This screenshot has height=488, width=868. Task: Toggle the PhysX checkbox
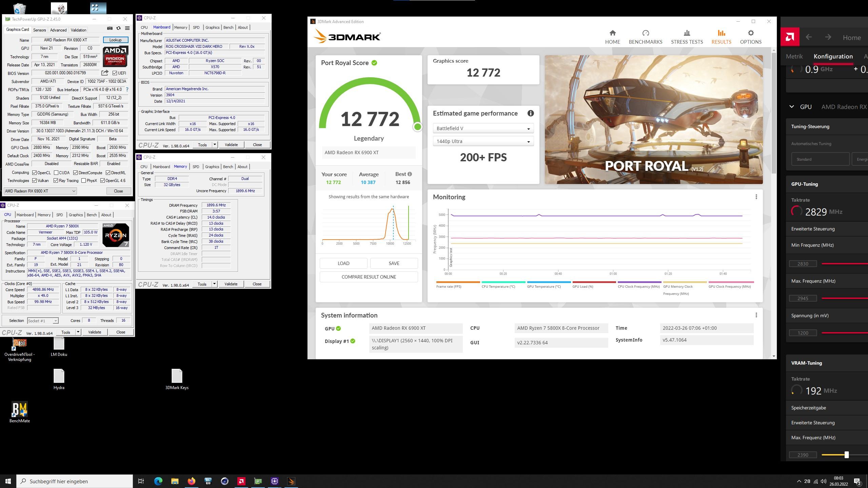pyautogui.click(x=83, y=181)
